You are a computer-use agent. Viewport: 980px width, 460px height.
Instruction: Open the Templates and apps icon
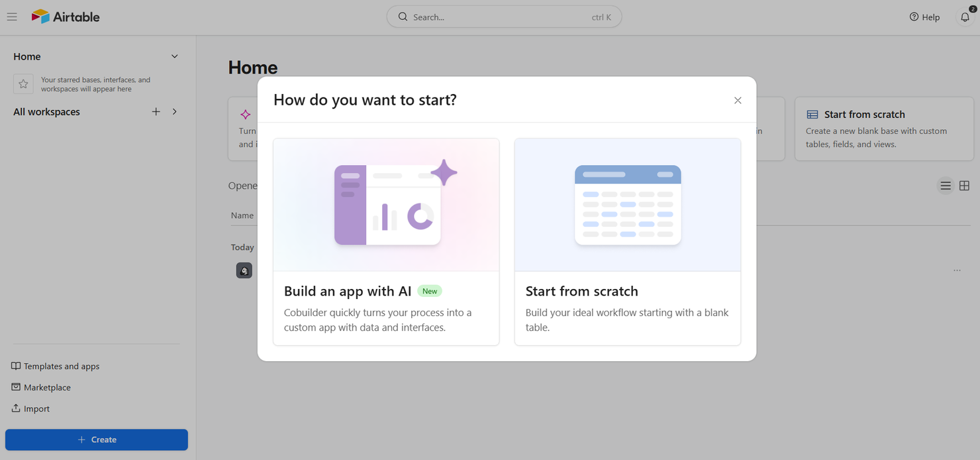[x=15, y=366]
